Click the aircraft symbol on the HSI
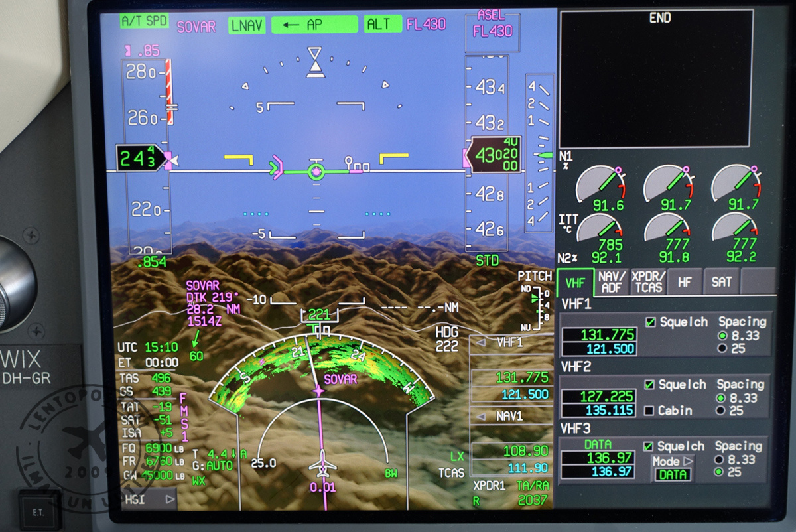The image size is (796, 532). (x=323, y=463)
